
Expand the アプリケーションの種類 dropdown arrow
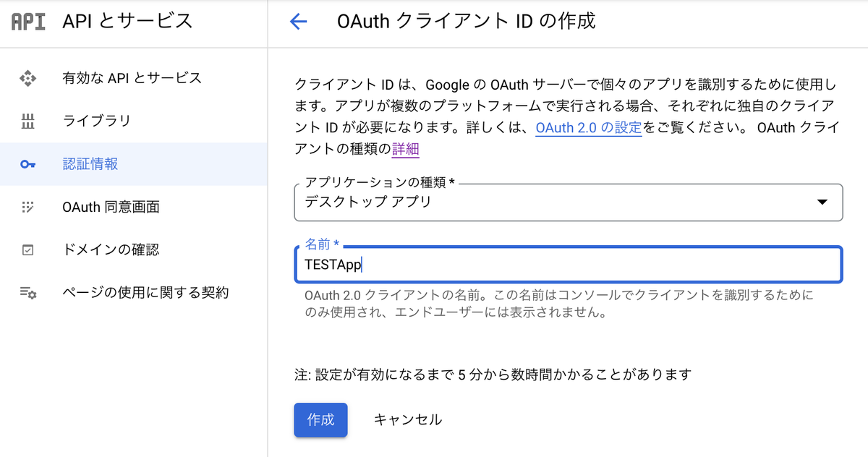point(822,202)
